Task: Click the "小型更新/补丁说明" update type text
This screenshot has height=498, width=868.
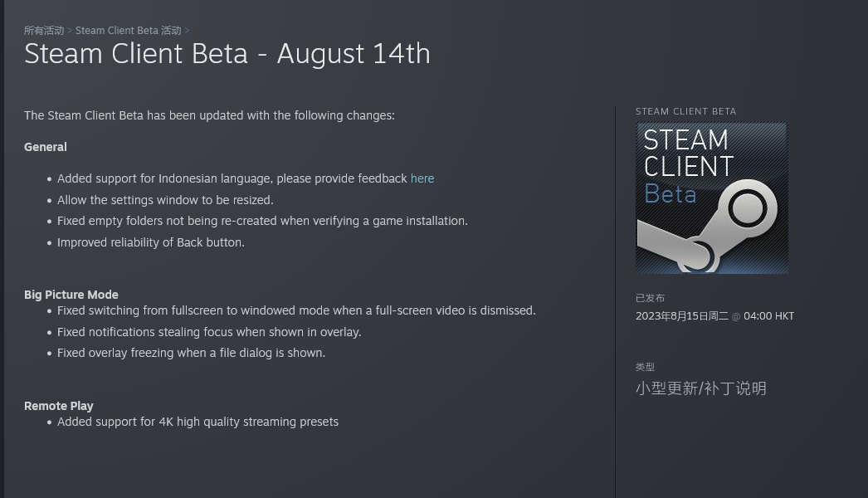Action: point(700,388)
